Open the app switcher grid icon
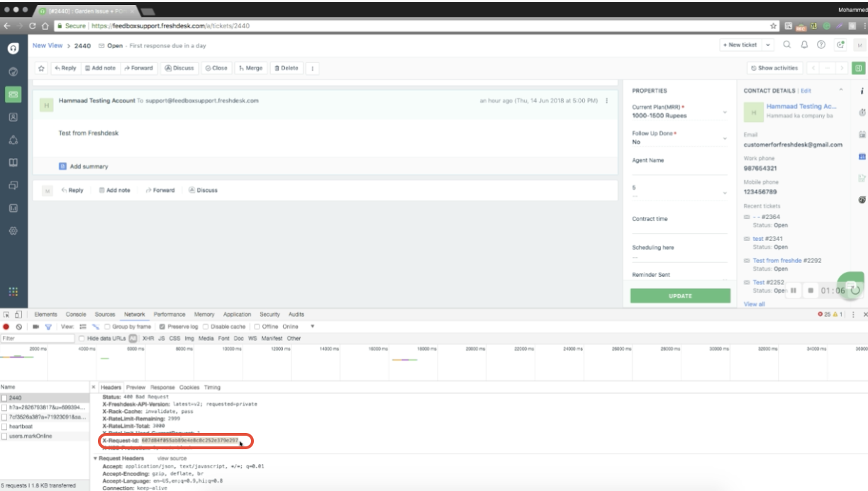Image resolution: width=868 pixels, height=491 pixels. [x=13, y=292]
